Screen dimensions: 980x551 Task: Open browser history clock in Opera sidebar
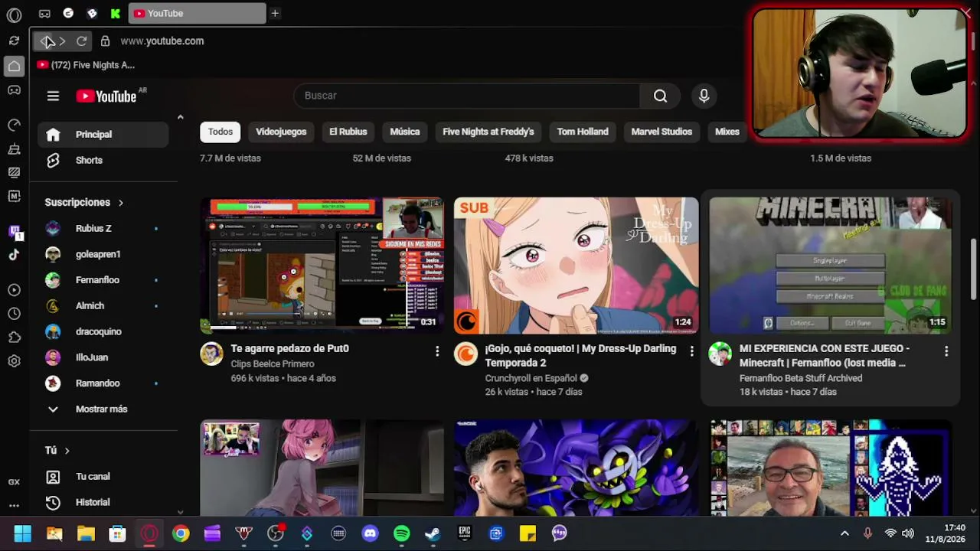(14, 314)
